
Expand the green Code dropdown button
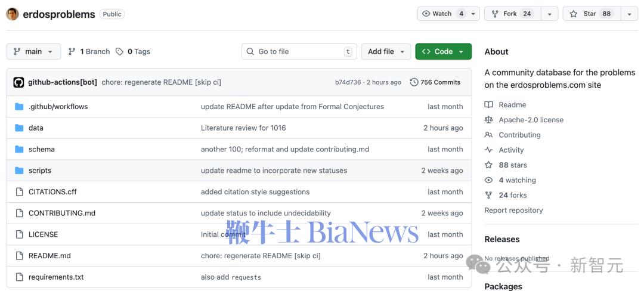pos(443,52)
